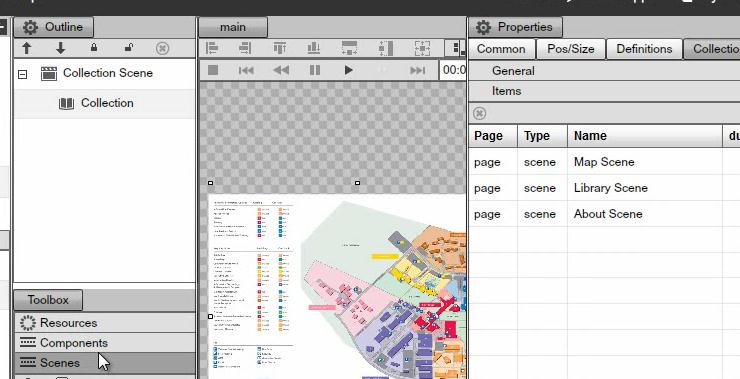The width and height of the screenshot is (740, 379).
Task: Expand the Components toolbox section
Action: [104, 343]
